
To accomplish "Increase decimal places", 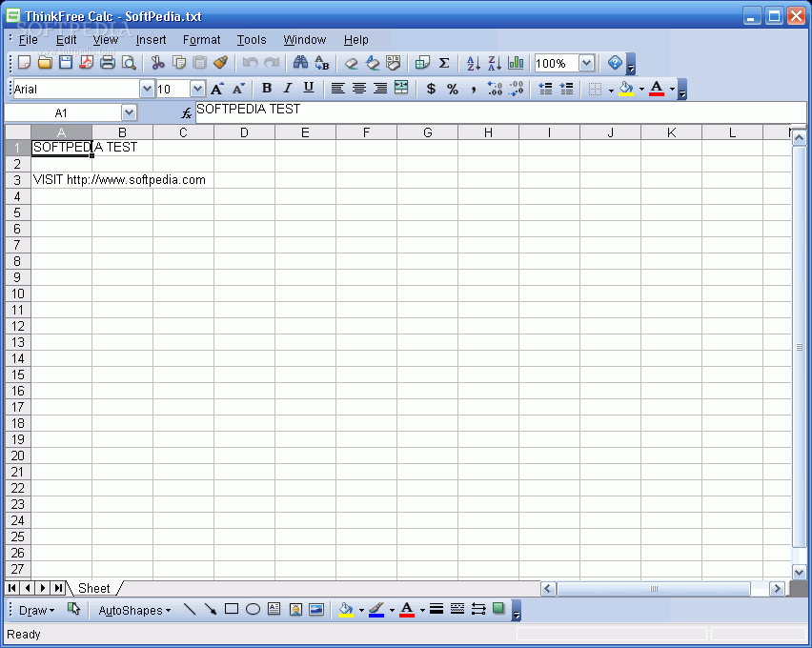I will 495,89.
